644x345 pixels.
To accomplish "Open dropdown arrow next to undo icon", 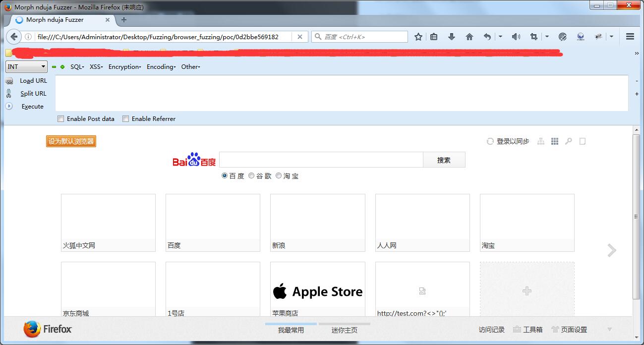I will click(500, 37).
